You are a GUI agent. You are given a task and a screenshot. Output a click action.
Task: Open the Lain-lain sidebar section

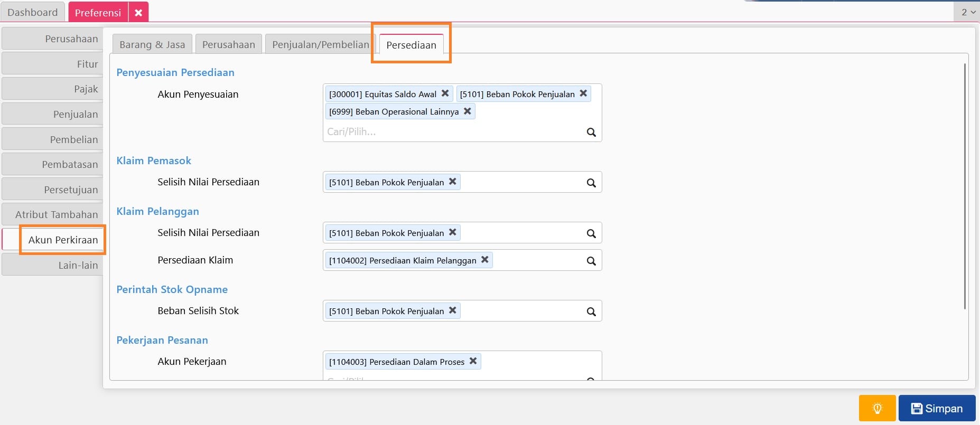(52, 265)
